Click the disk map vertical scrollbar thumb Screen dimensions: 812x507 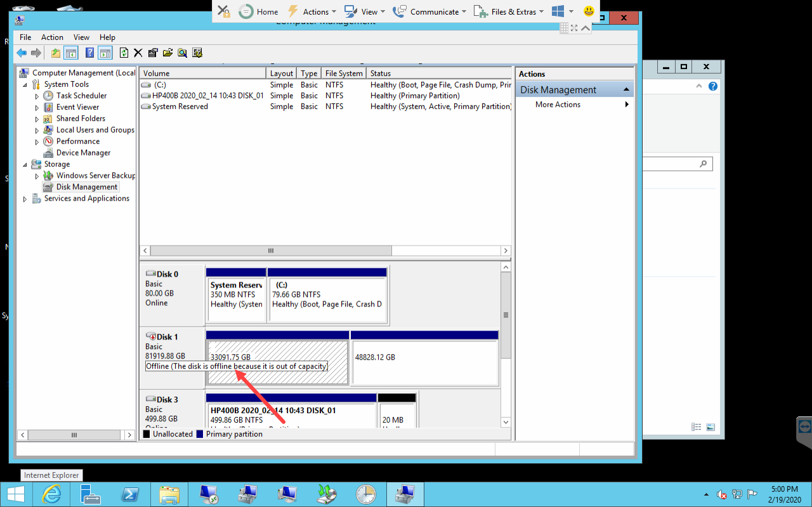click(506, 315)
